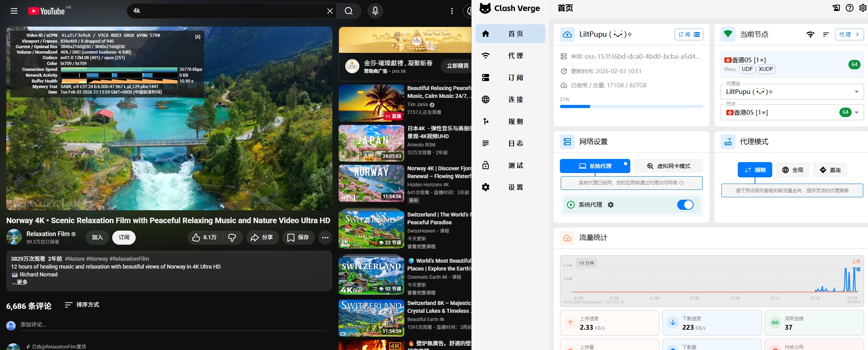Click the system proxy settings gear icon
The height and width of the screenshot is (350, 868).
tap(611, 205)
